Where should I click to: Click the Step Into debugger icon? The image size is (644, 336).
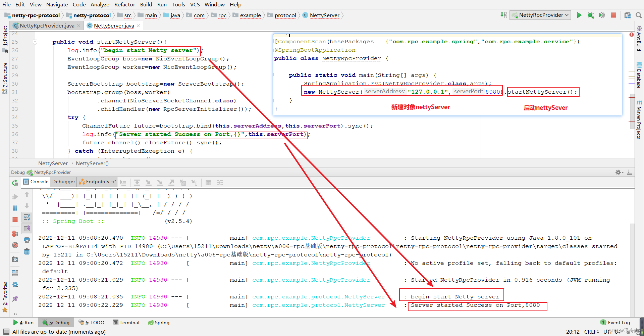pos(149,183)
